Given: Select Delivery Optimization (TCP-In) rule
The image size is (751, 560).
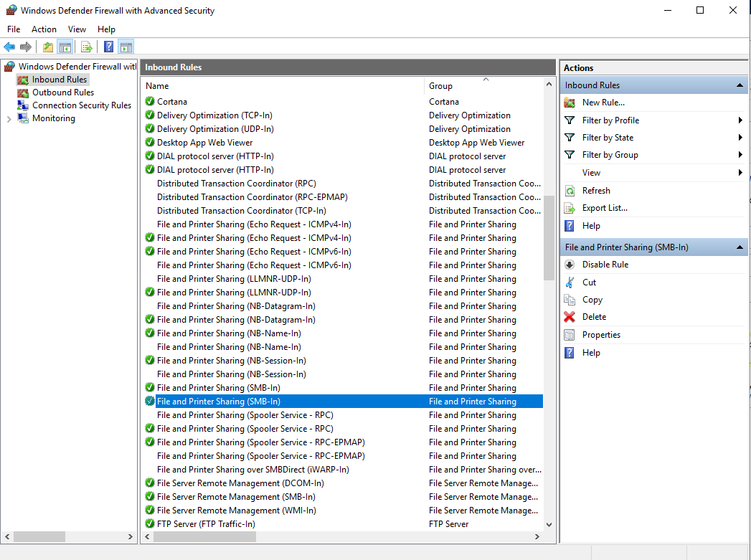Looking at the screenshot, I should (x=343, y=115).
